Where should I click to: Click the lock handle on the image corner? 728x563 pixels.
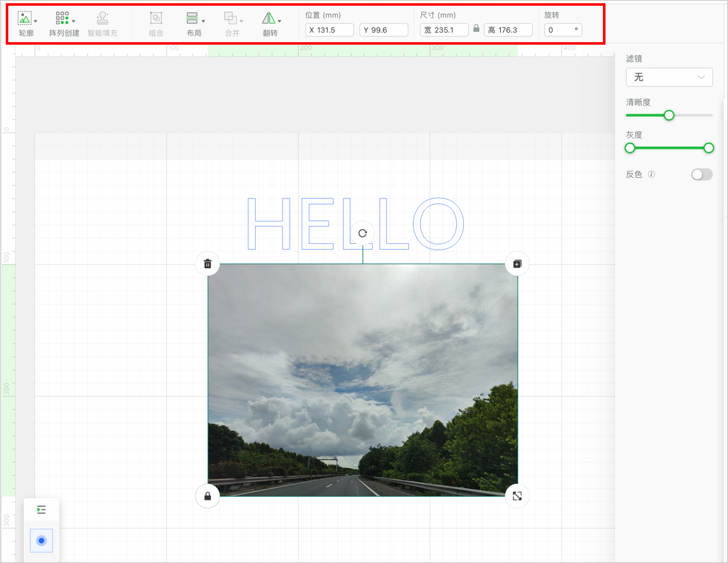207,496
